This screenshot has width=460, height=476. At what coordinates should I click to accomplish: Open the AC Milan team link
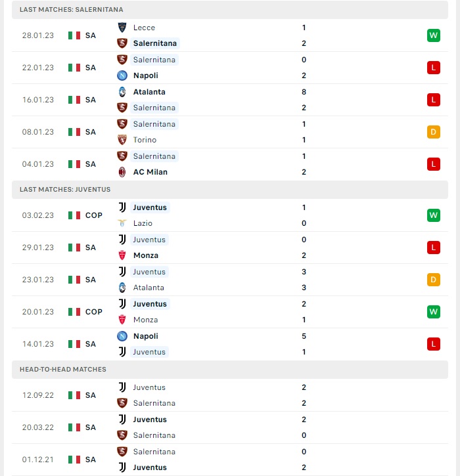pos(150,172)
